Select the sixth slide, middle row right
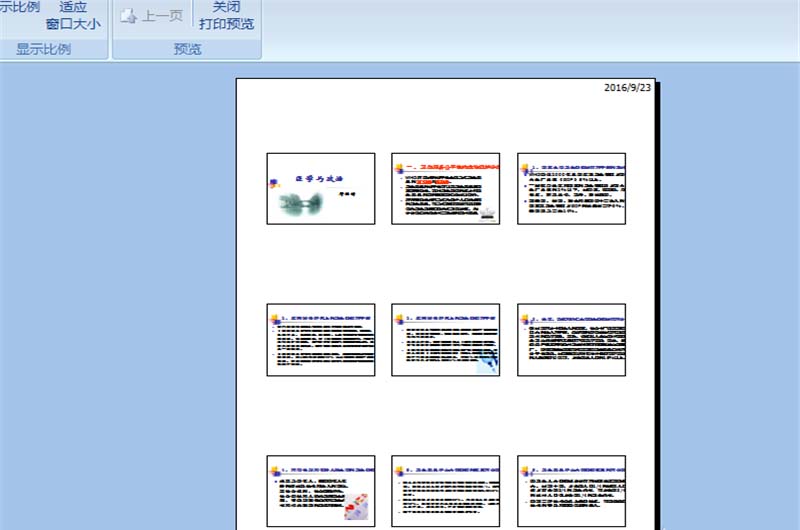This screenshot has height=530, width=800. (571, 340)
